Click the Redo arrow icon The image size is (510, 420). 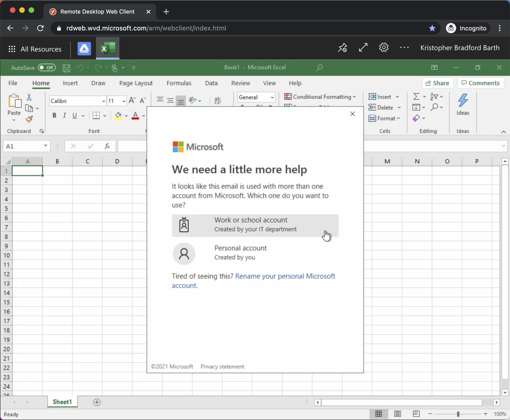[98, 68]
